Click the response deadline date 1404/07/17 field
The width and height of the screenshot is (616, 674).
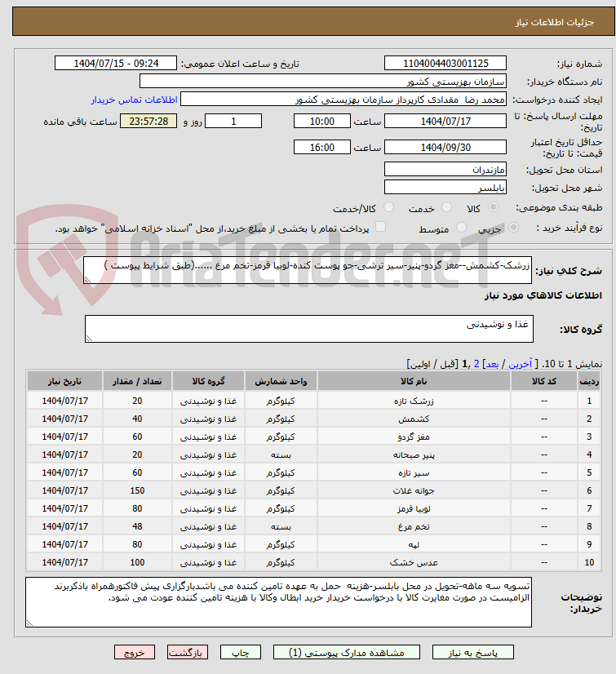click(x=445, y=122)
